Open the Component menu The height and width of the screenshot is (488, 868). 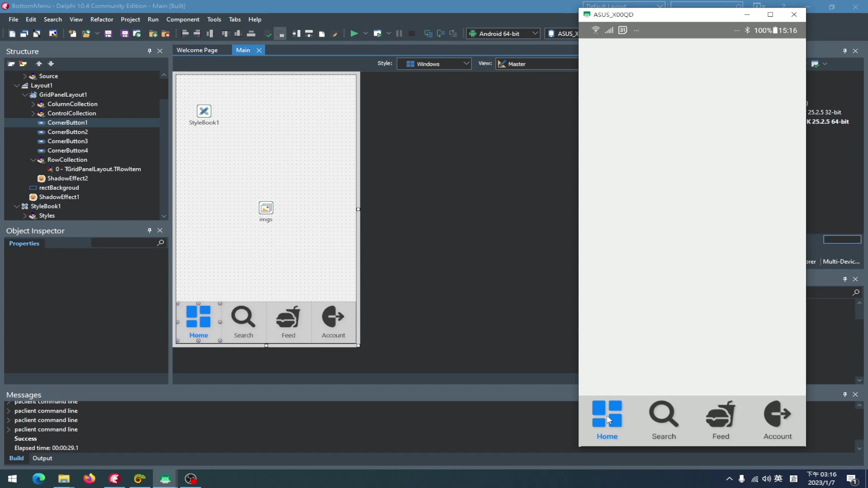click(183, 19)
